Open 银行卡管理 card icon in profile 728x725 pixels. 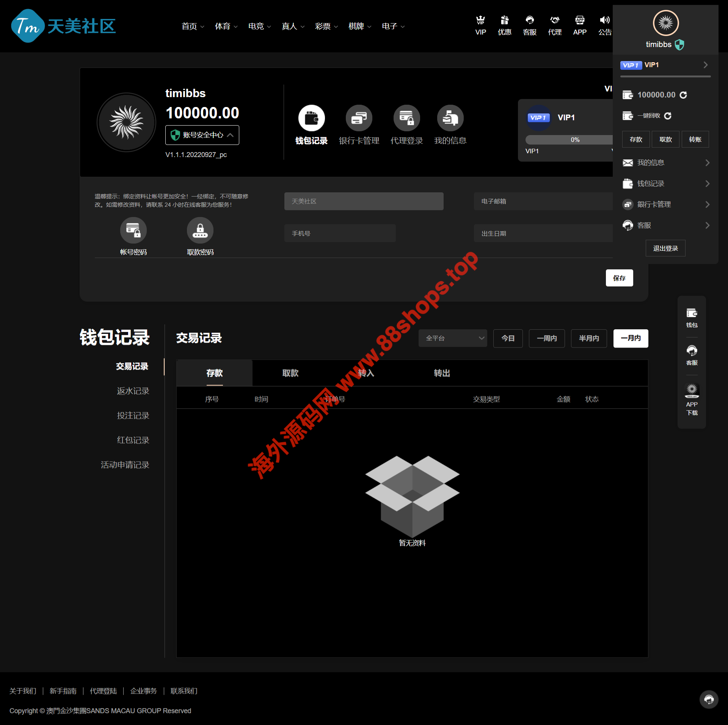(359, 118)
